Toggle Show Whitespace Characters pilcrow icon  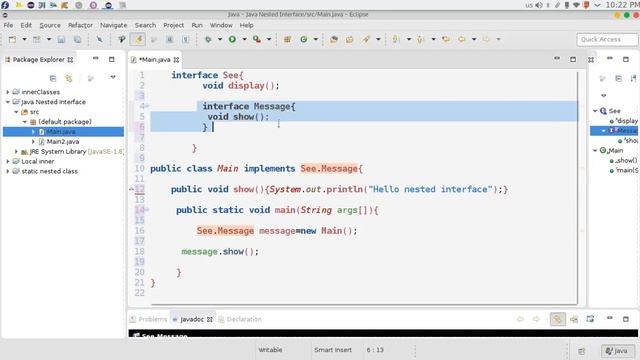[185, 39]
